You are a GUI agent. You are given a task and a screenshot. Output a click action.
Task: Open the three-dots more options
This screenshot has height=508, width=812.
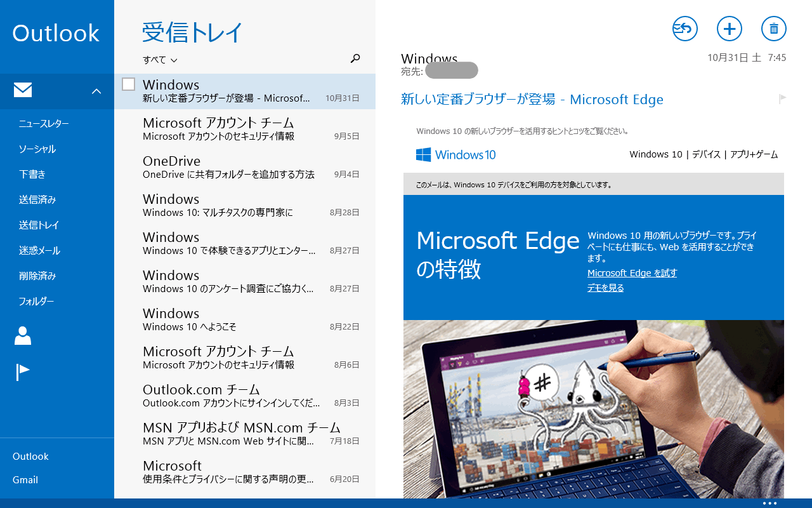coord(769,503)
